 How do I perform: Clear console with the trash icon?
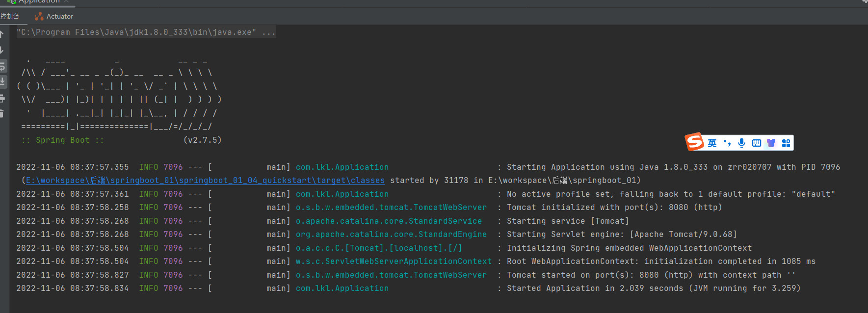1,113
